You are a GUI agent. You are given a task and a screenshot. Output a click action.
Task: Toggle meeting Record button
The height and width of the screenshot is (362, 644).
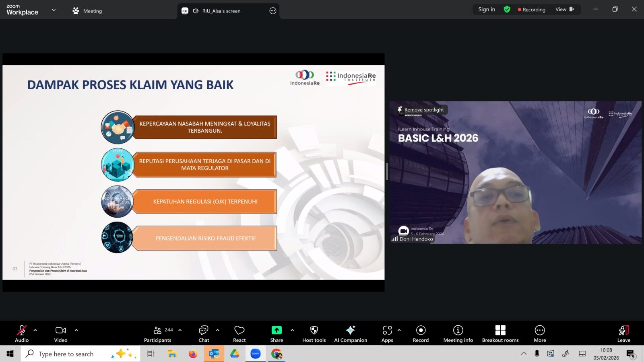[421, 334]
